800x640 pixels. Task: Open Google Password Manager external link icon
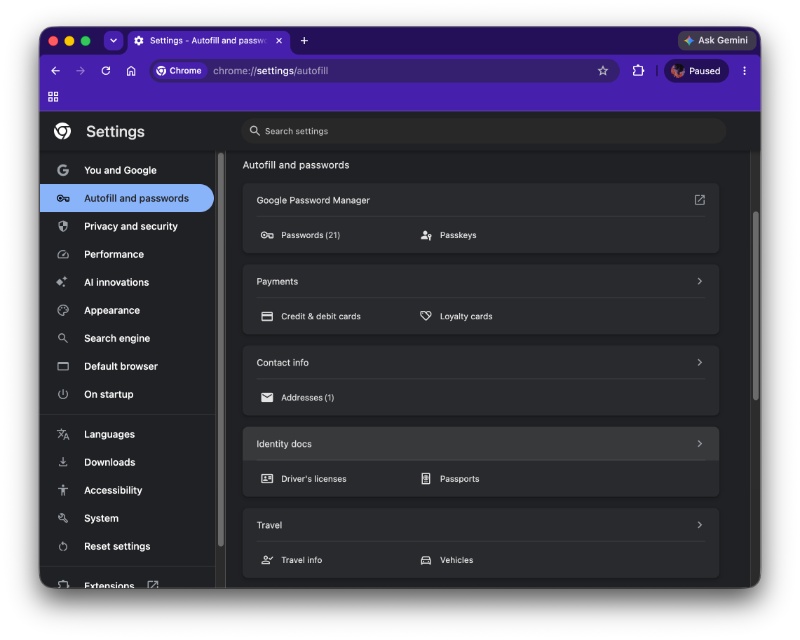(699, 200)
